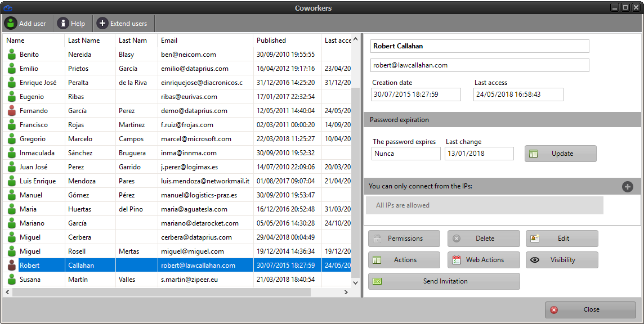644x324 pixels.
Task: Select the red user icon for Fernando
Action: tap(12, 110)
